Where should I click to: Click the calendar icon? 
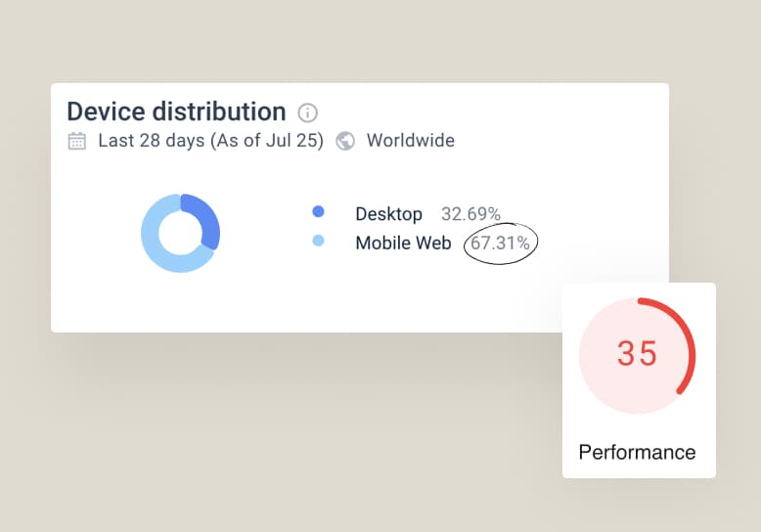point(76,141)
